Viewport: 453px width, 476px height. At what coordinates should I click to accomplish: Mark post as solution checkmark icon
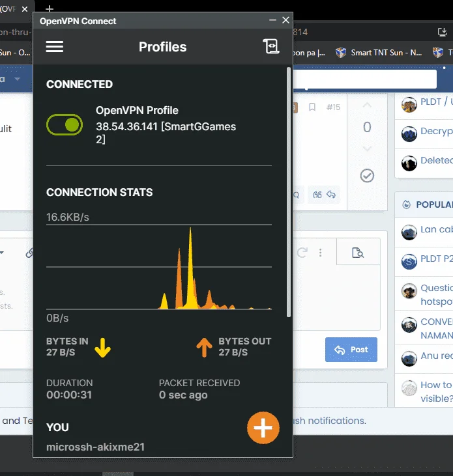pos(367,175)
